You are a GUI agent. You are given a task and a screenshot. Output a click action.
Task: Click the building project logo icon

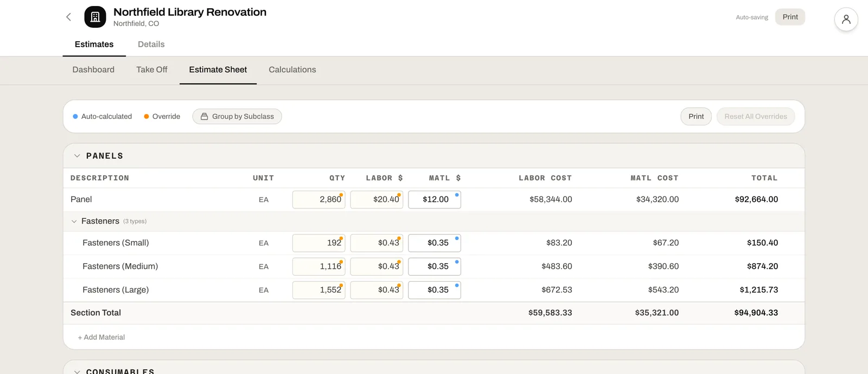[x=95, y=17]
